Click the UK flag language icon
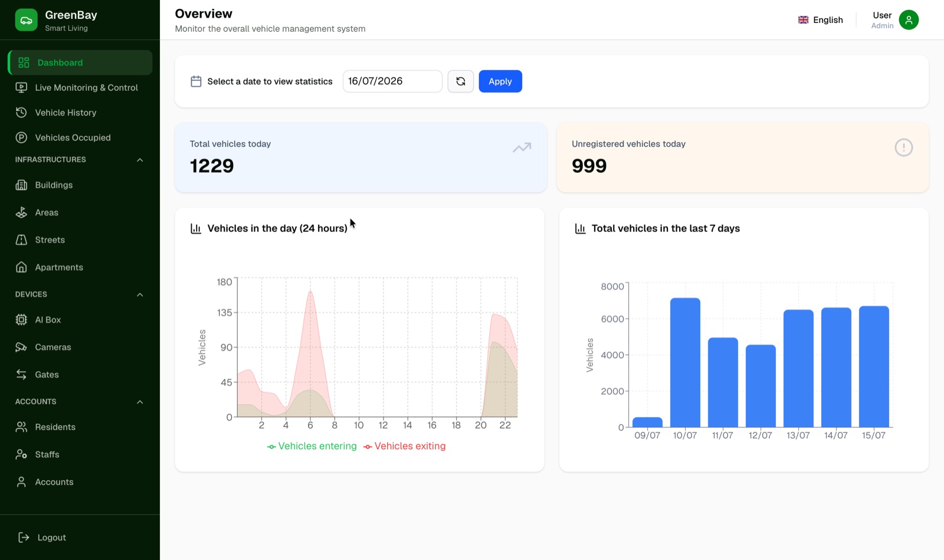 click(x=803, y=20)
